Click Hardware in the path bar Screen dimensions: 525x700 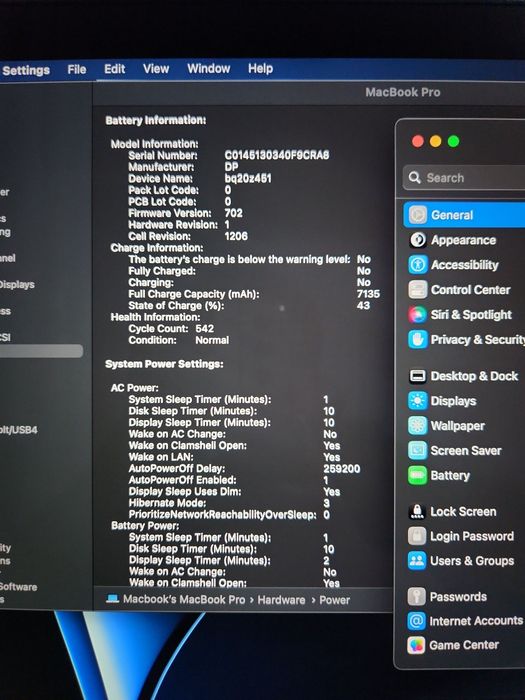coord(281,600)
